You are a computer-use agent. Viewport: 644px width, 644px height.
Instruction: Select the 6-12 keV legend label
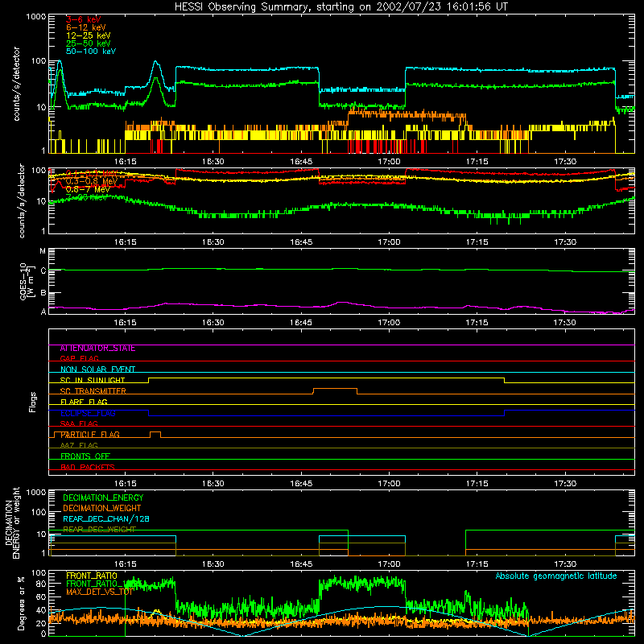[x=86, y=27]
